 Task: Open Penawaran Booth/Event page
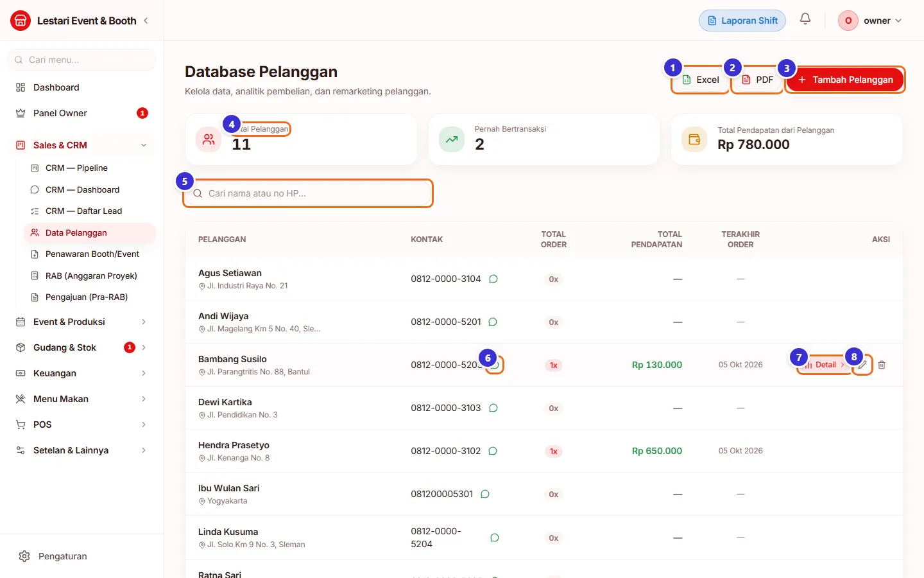(x=89, y=254)
